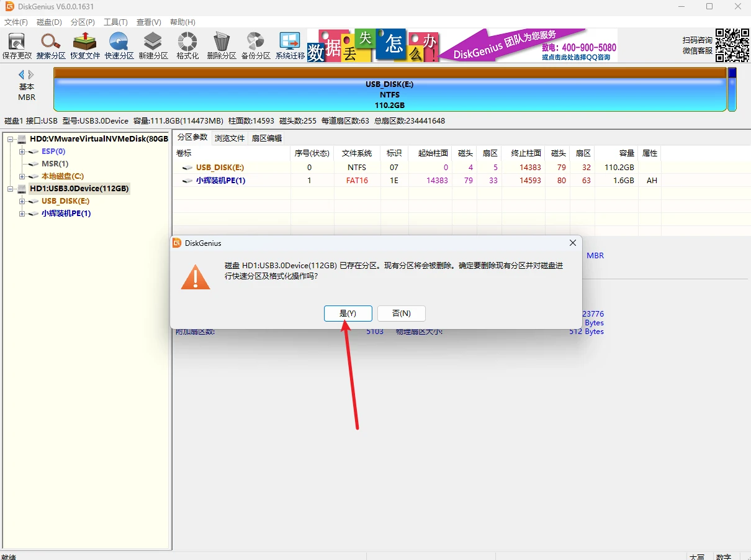
Task: Select ESP(0) label in the disk tree
Action: [53, 151]
